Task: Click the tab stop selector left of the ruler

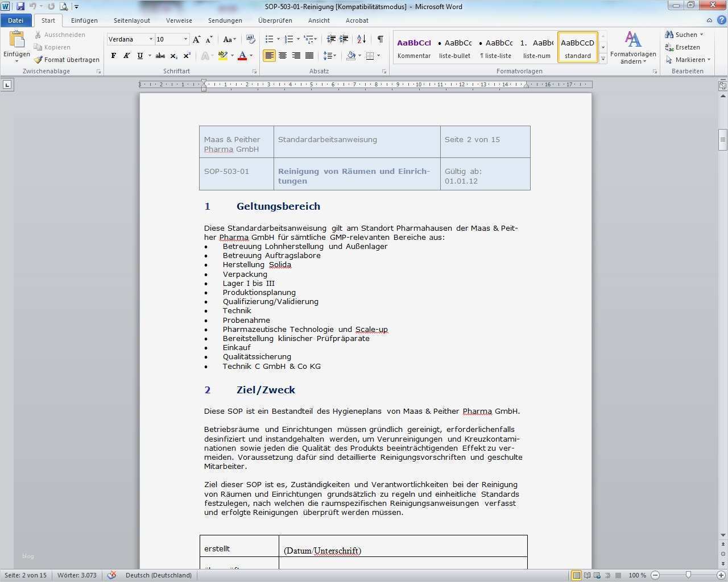Action: click(7, 85)
